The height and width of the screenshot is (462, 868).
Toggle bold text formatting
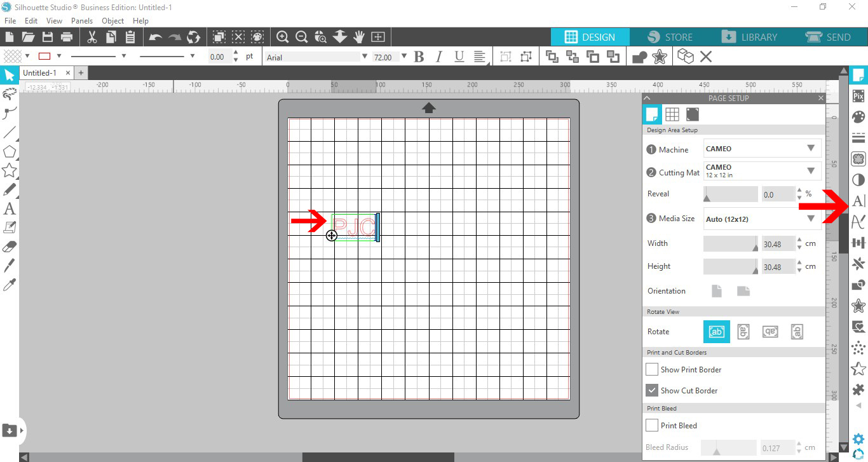point(419,57)
